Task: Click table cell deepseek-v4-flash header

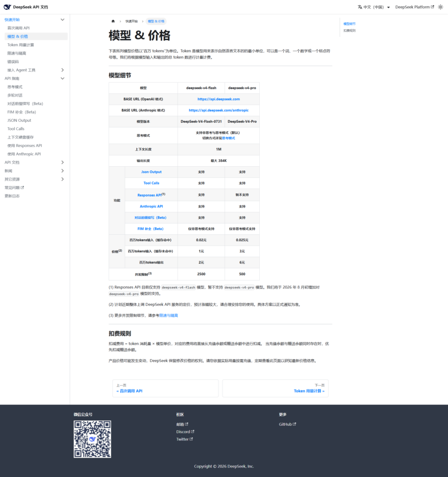Action: 201,88
